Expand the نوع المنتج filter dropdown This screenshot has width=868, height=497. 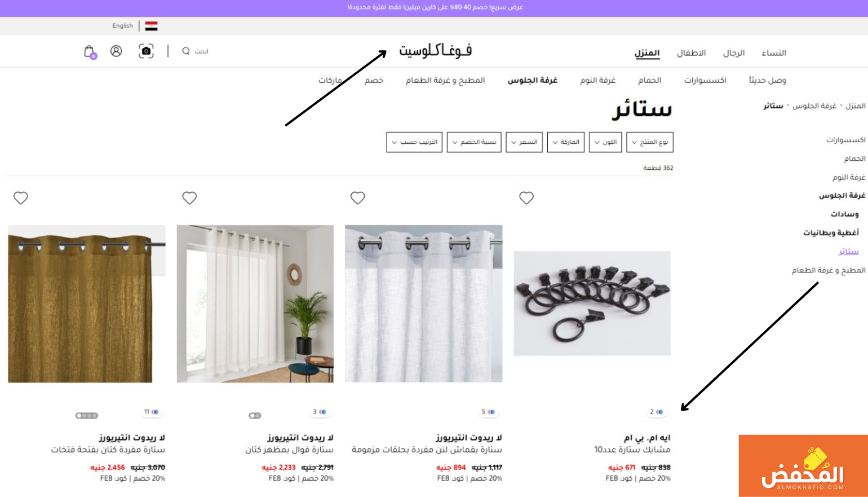tap(650, 142)
